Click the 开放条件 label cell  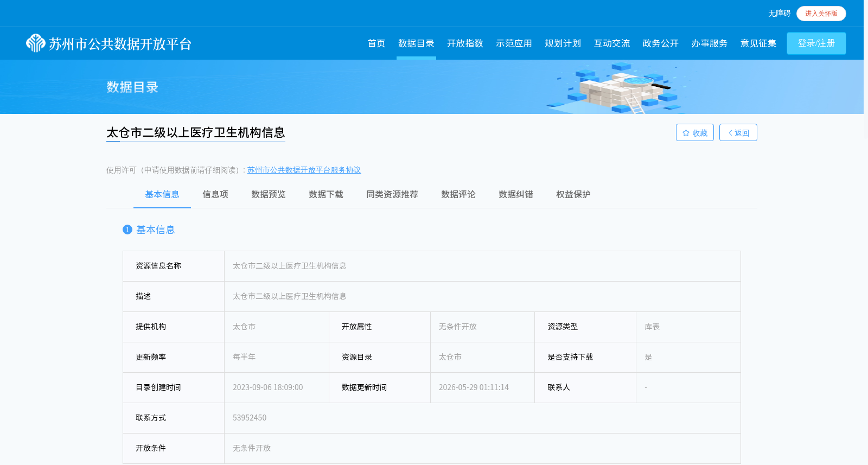(x=174, y=448)
